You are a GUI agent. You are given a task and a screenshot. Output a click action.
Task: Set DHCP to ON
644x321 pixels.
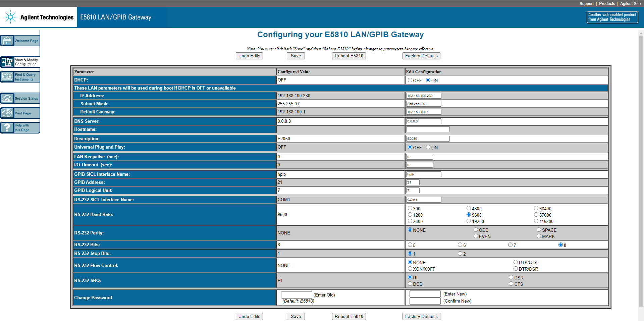(428, 80)
